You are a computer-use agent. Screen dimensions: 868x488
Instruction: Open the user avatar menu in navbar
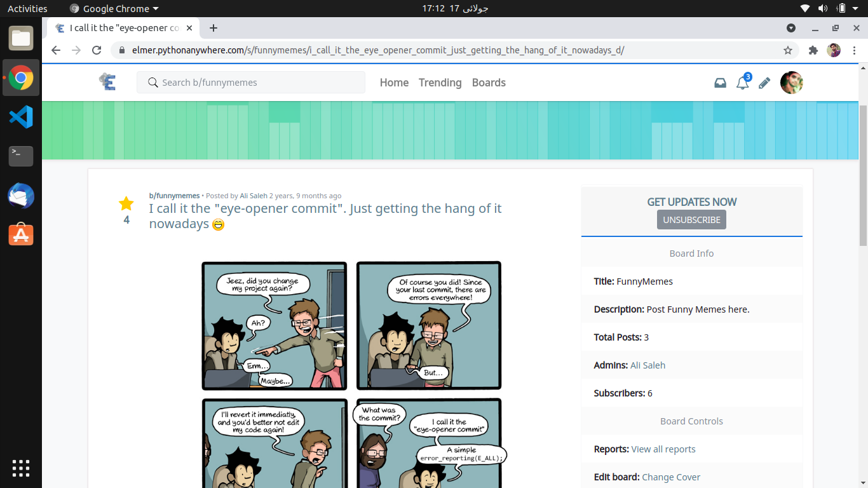pos(792,83)
